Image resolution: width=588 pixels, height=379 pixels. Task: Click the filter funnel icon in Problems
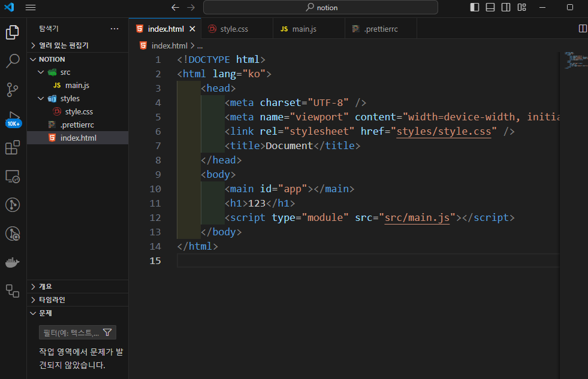tap(107, 332)
